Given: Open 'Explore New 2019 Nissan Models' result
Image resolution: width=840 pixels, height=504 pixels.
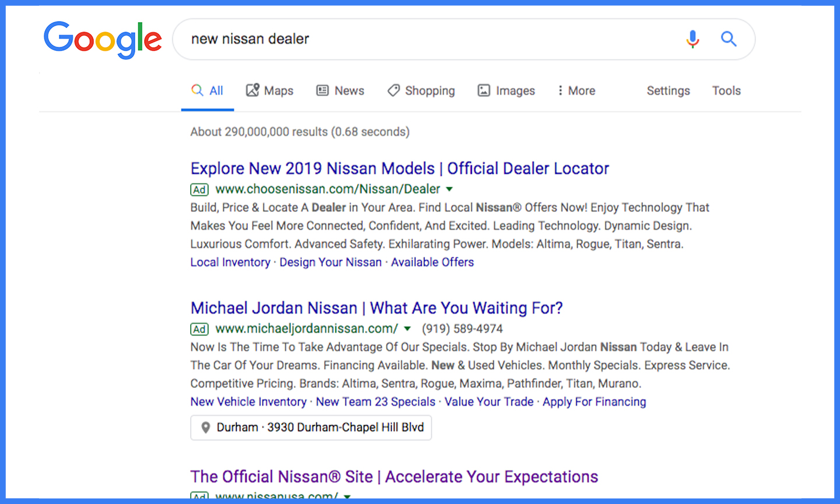Looking at the screenshot, I should (x=400, y=169).
